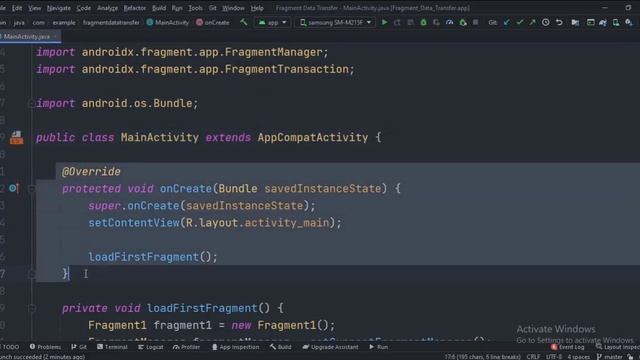
Task: Click the class gutter icon beside MainActivity
Action: pyautogui.click(x=16, y=138)
